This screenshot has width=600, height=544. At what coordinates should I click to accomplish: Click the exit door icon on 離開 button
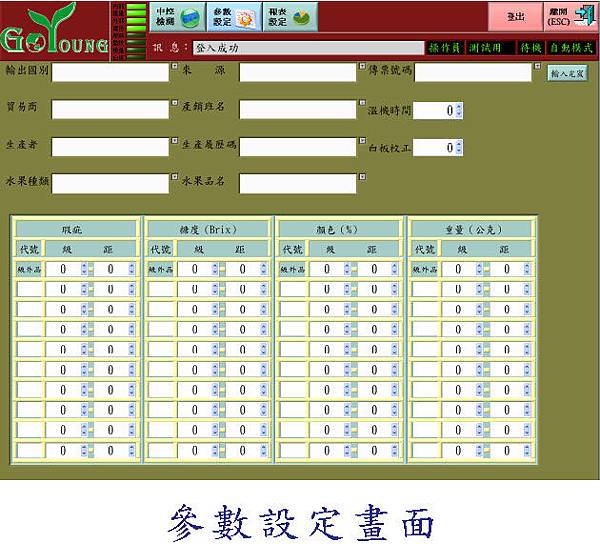585,15
